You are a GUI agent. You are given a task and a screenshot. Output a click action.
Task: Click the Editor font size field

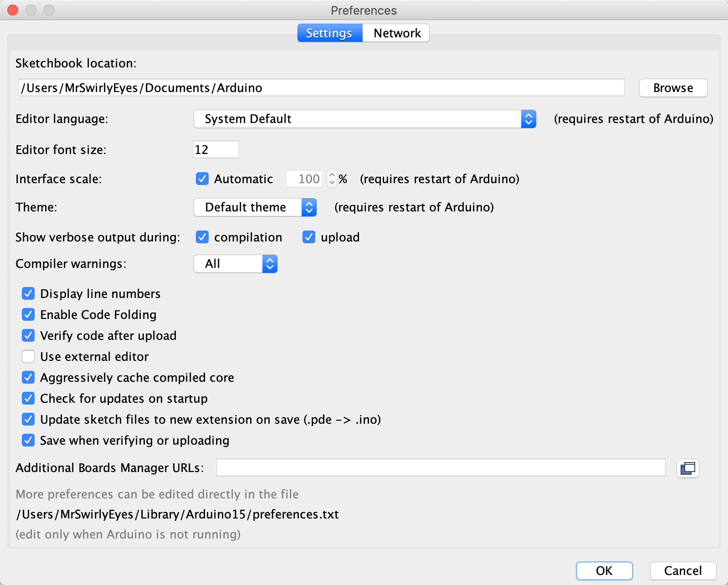click(215, 149)
